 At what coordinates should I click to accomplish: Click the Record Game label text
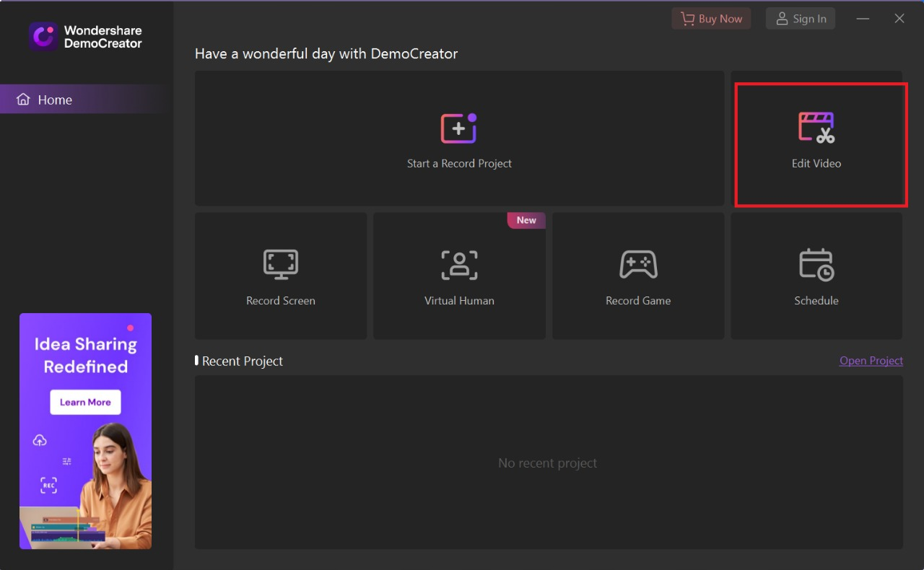(638, 301)
